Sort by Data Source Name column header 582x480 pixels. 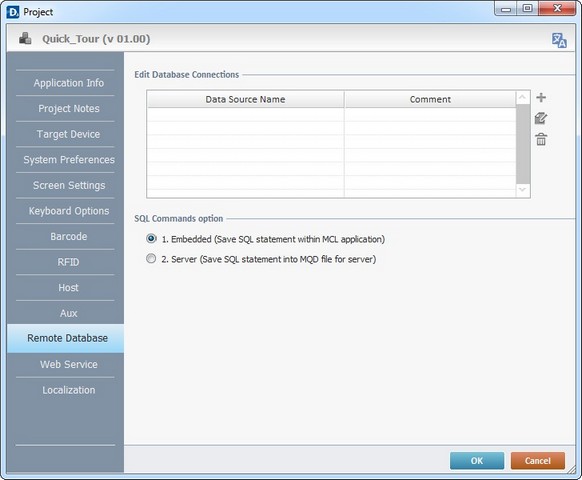(x=245, y=99)
